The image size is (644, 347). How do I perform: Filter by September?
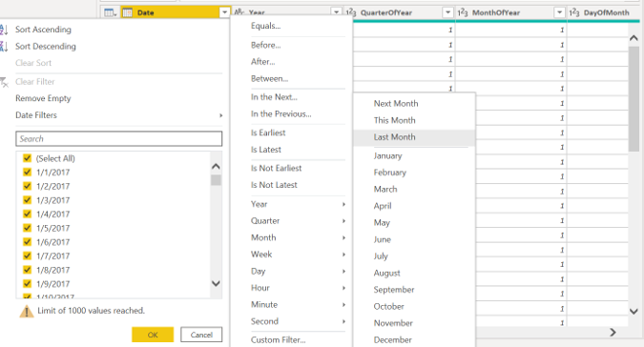click(x=394, y=290)
